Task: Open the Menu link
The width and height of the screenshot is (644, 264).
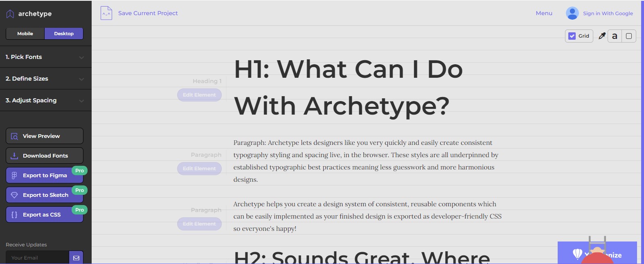Action: (x=544, y=13)
